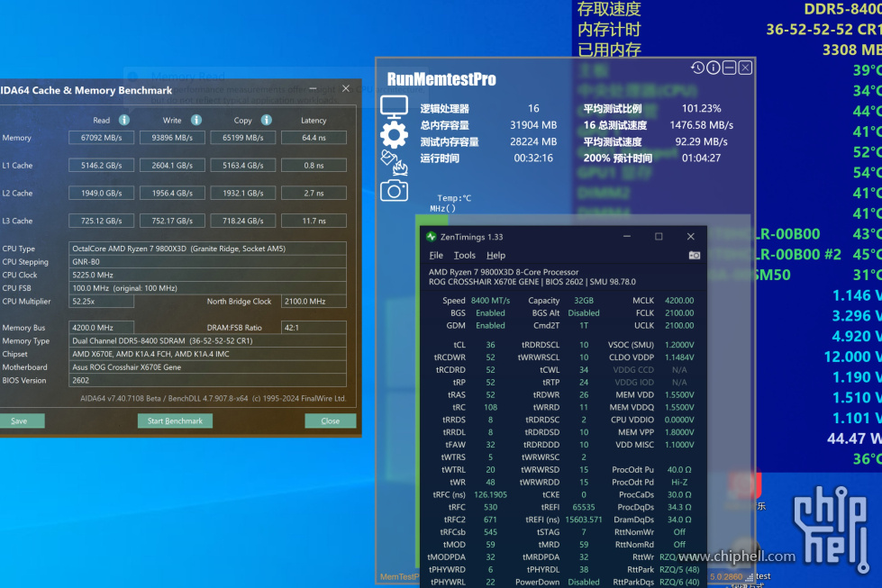Open RunMemtestPro settings gear icon
The image size is (882, 588).
pos(394,135)
